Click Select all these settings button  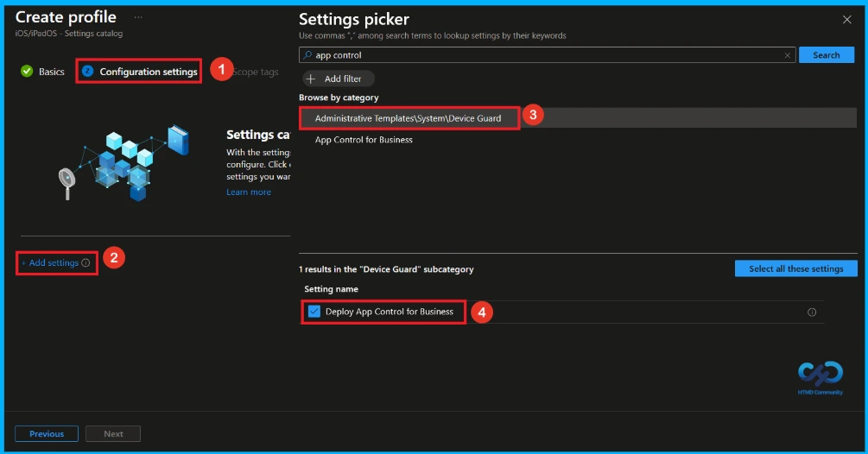(x=796, y=268)
